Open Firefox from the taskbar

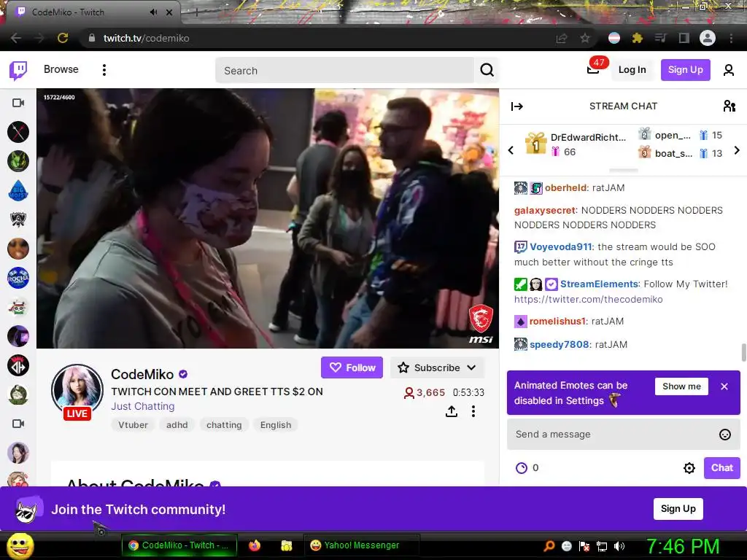click(255, 545)
